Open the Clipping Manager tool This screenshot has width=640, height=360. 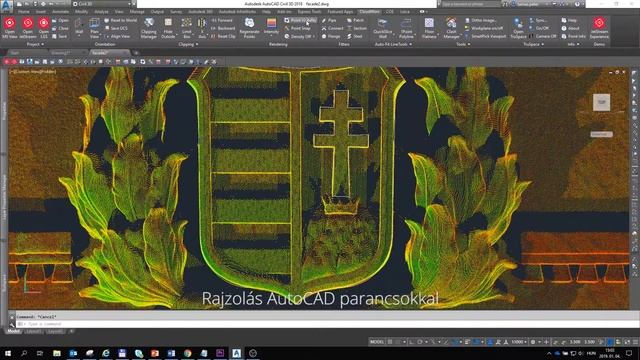(149, 28)
